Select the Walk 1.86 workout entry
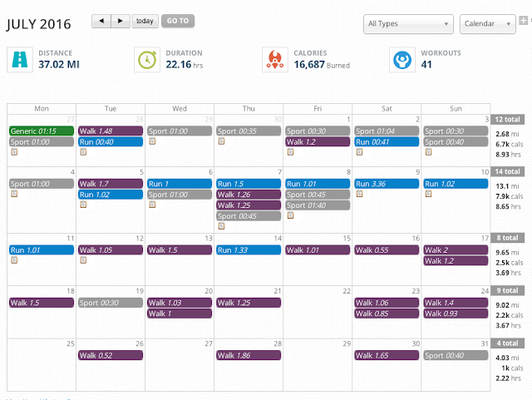Viewport: 532px width, 400px height. pyautogui.click(x=247, y=355)
